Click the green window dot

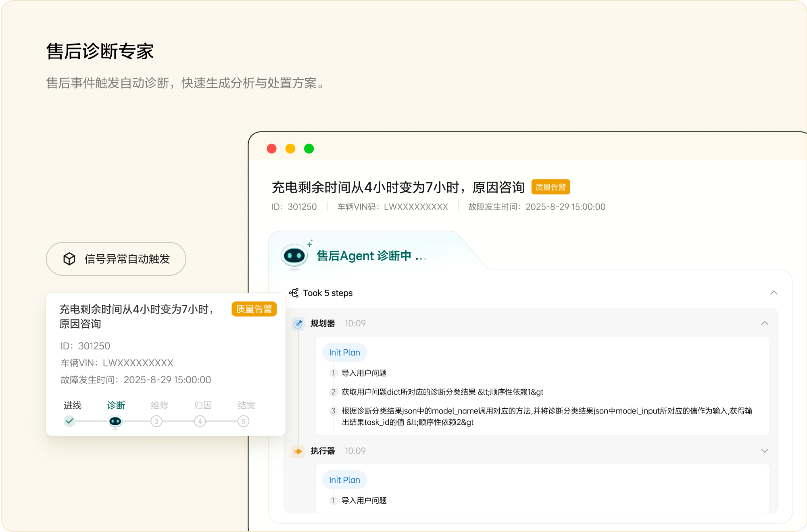point(309,149)
